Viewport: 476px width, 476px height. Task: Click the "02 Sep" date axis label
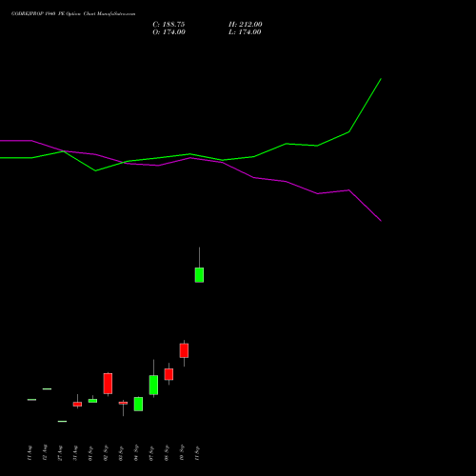tap(106, 453)
